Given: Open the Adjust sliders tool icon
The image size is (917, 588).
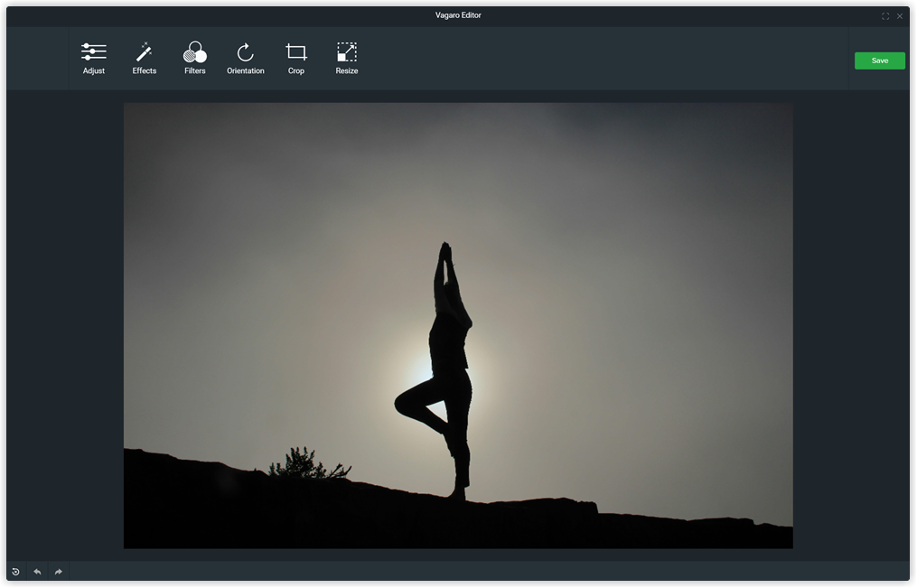Looking at the screenshot, I should tap(94, 52).
